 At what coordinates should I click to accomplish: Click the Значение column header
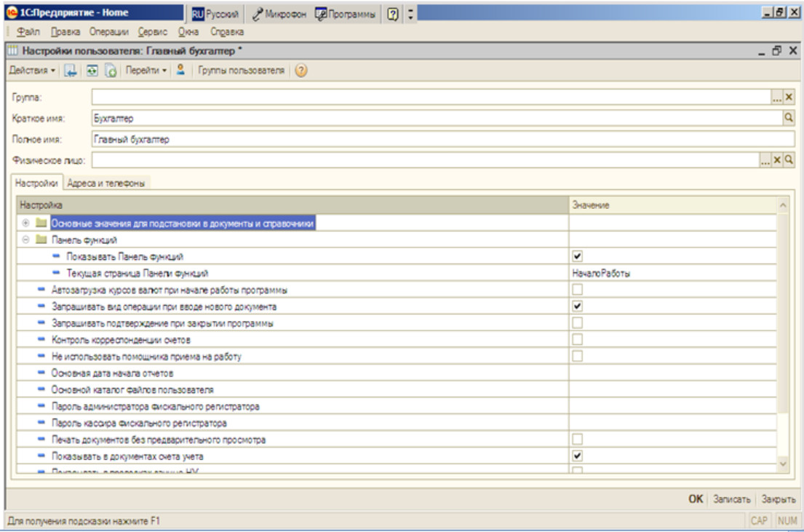(673, 205)
